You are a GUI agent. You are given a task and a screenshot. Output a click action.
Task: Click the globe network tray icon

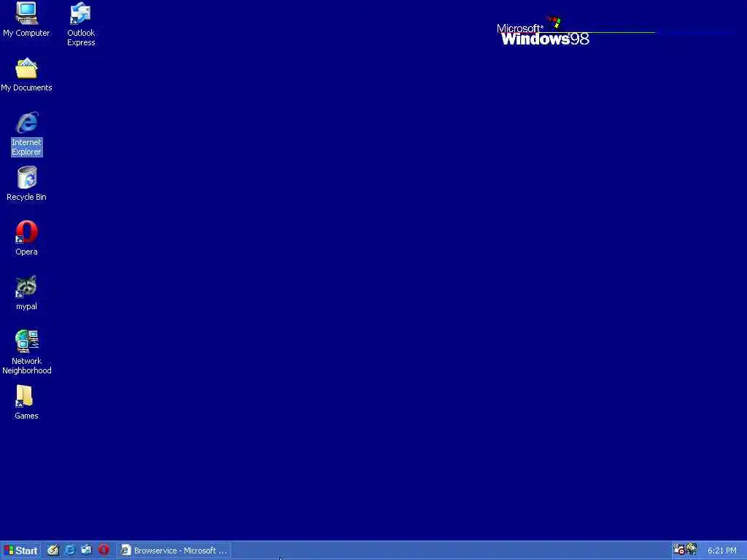[692, 550]
